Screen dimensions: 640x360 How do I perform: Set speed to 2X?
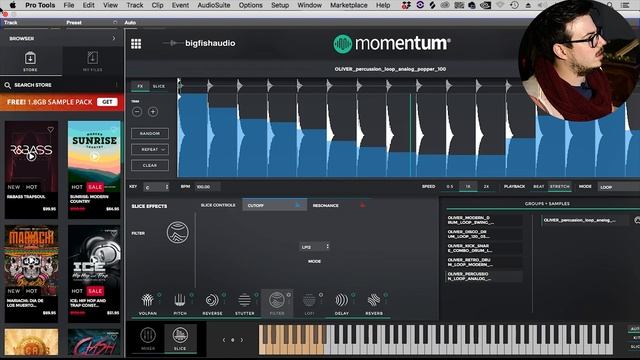(x=486, y=187)
